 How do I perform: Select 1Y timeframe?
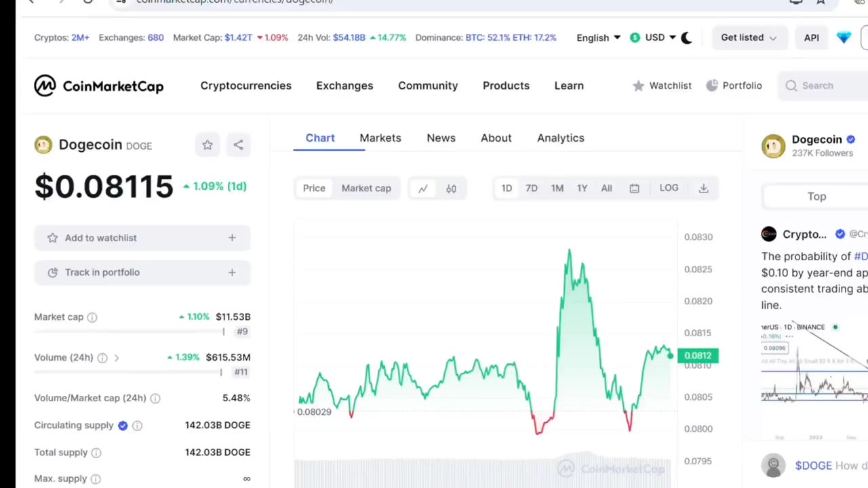[x=582, y=188]
